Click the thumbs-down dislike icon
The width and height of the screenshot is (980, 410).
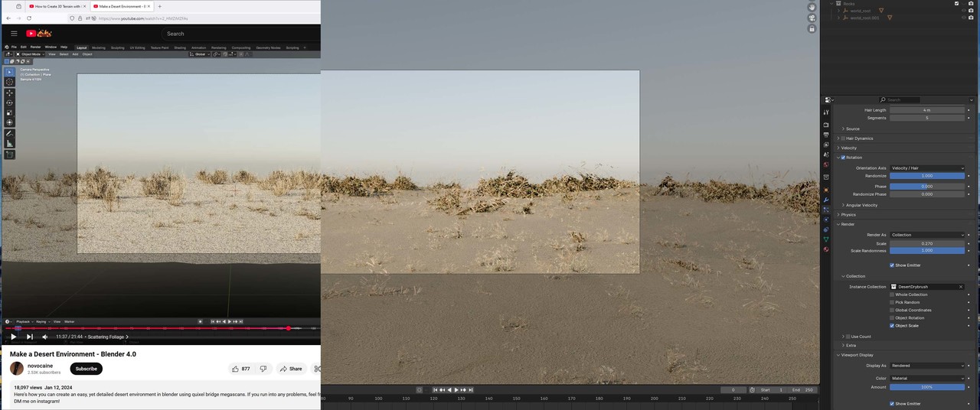pyautogui.click(x=263, y=369)
